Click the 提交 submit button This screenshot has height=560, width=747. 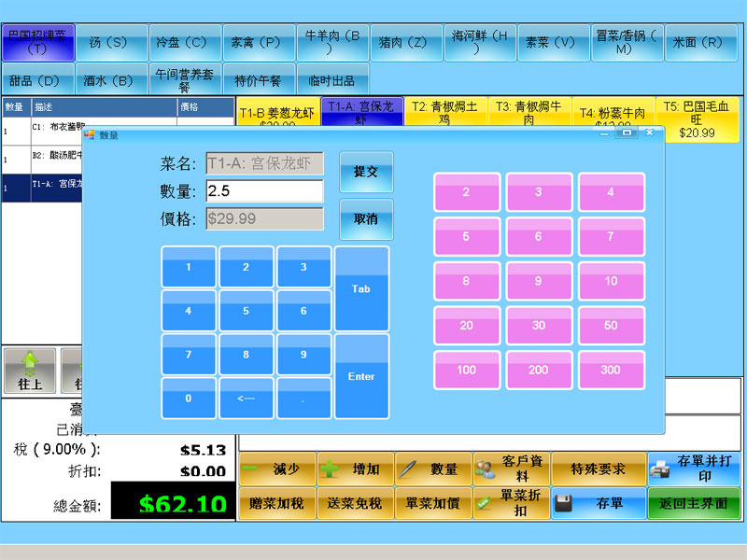365,172
